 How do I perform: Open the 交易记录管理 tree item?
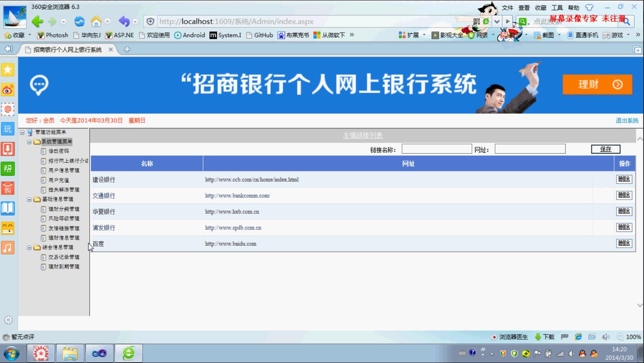point(64,257)
